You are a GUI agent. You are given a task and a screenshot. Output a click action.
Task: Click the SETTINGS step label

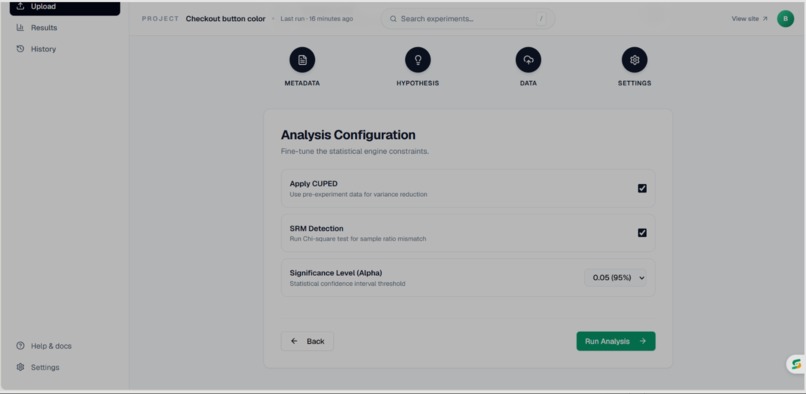(x=634, y=83)
